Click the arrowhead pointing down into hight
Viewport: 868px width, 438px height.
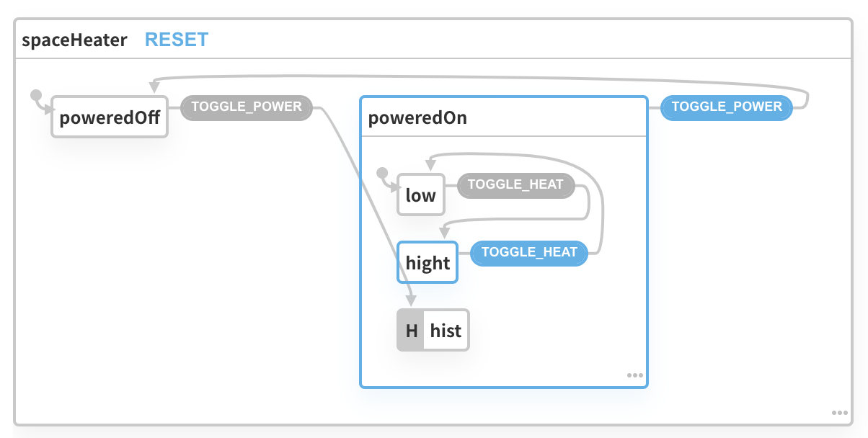coord(444,232)
